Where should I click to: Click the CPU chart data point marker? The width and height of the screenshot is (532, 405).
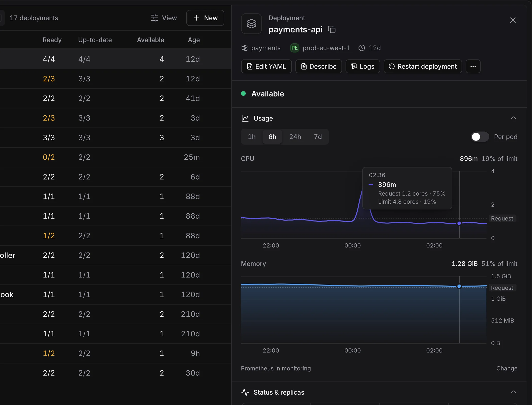point(459,223)
